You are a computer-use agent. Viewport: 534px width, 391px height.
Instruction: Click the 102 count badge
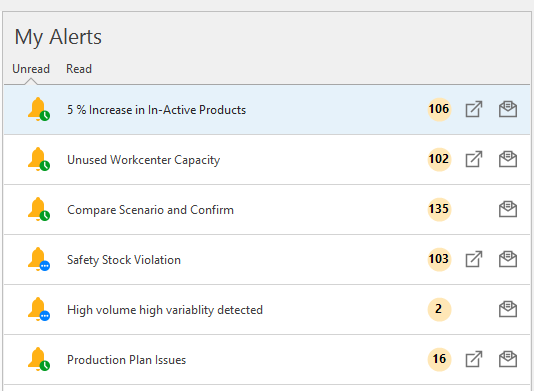pos(439,159)
